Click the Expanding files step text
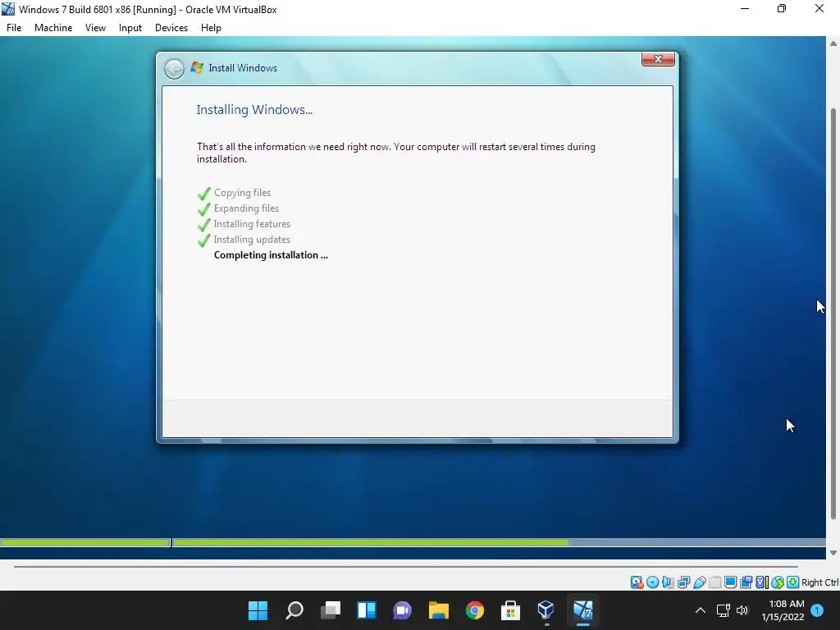840x630 pixels. [x=246, y=208]
